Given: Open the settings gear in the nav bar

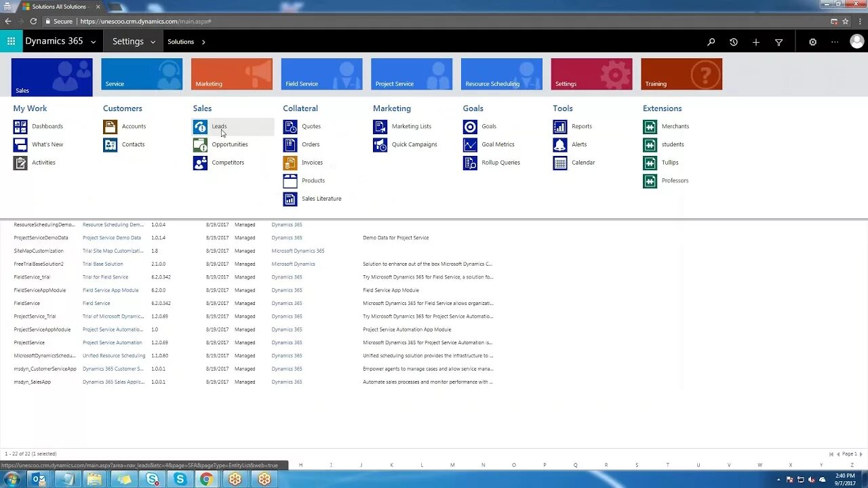Looking at the screenshot, I should pos(812,42).
